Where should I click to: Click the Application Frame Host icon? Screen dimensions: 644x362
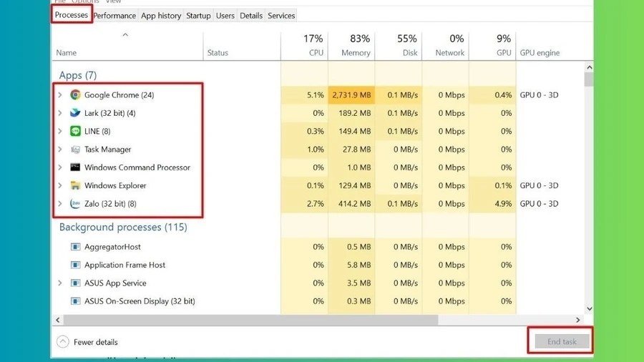tap(75, 265)
